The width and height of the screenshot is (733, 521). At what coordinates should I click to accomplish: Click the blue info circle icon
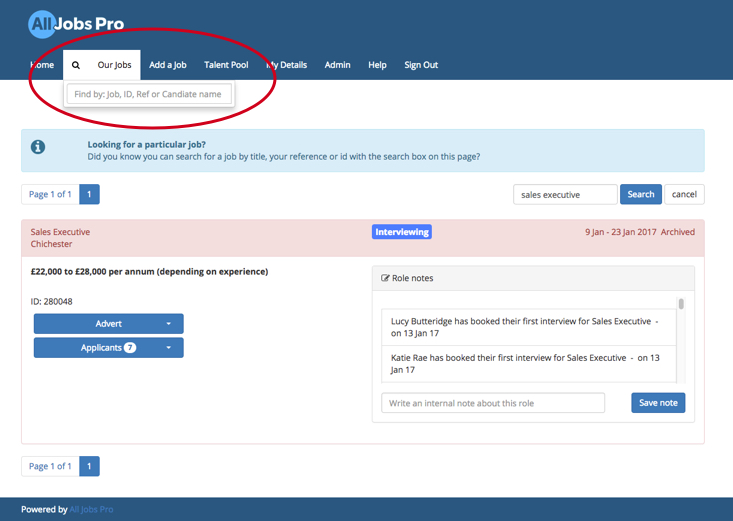coord(38,147)
